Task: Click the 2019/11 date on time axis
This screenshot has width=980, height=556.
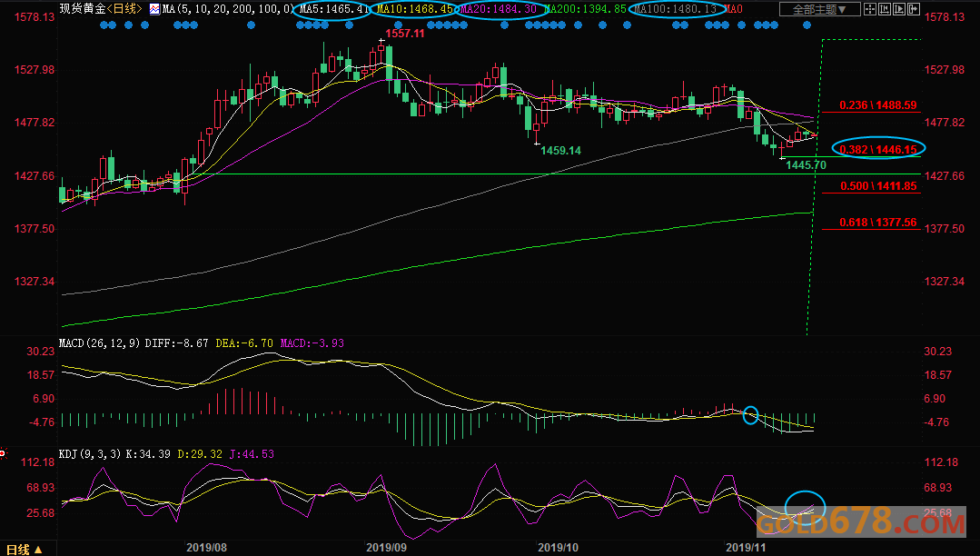Action: pos(746,547)
